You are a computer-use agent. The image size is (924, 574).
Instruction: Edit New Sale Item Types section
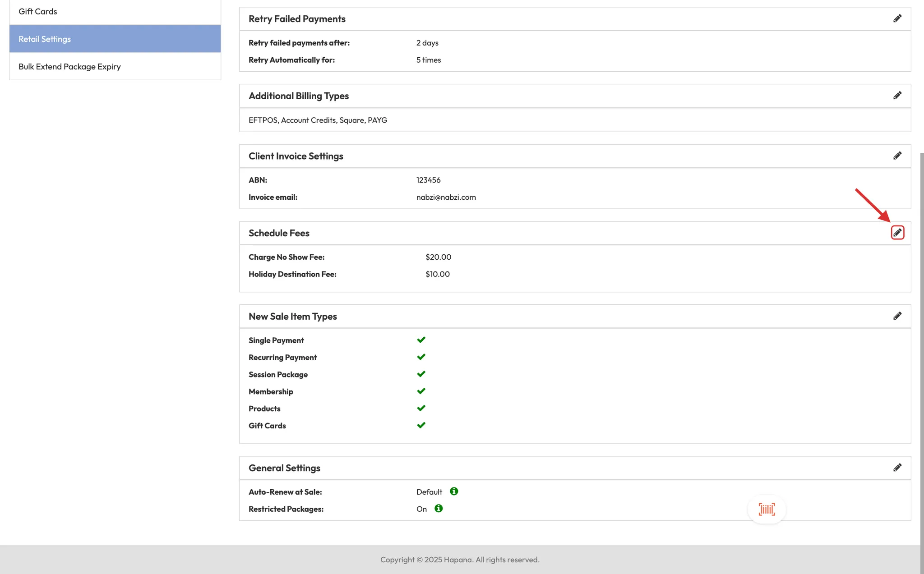coord(897,316)
